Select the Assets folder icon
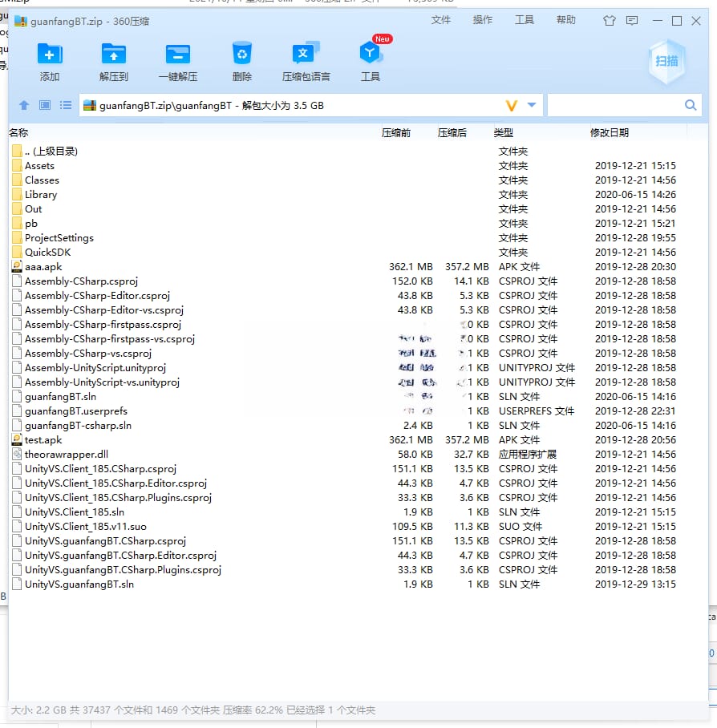Screen dimensions: 717x728 coord(17,166)
